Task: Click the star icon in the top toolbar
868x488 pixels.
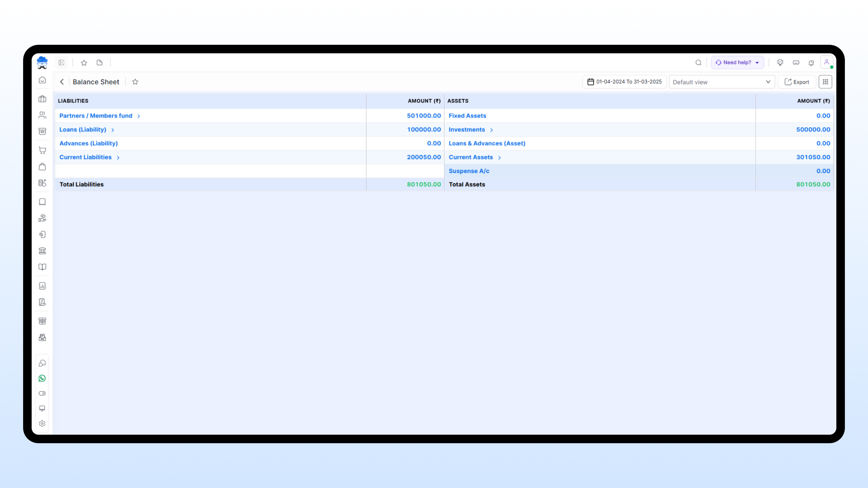Action: (x=84, y=63)
